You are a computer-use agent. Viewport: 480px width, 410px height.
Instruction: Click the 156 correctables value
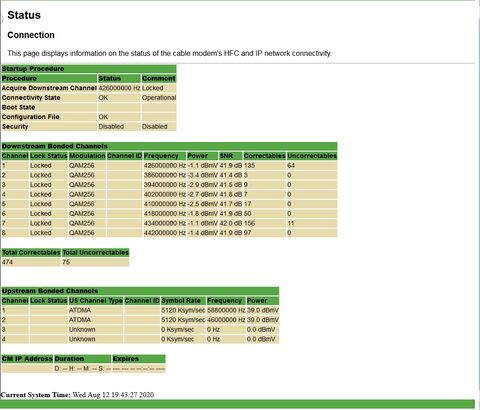pos(249,223)
